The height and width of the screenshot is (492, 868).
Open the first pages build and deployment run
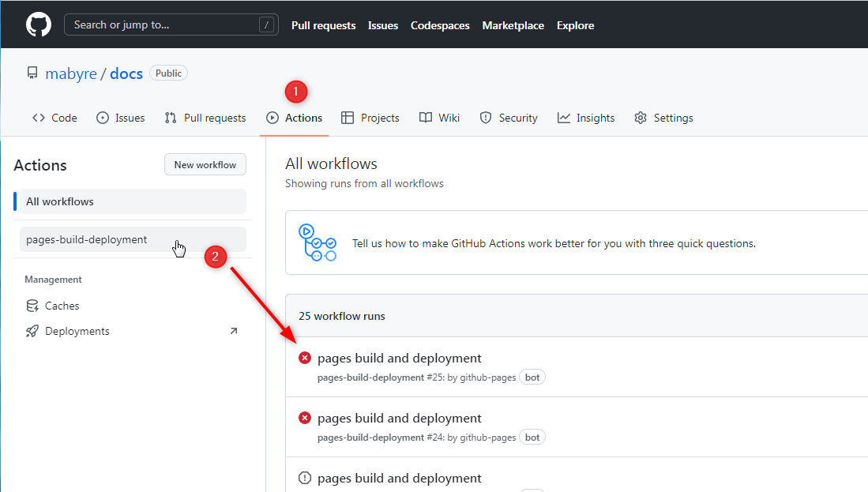399,358
